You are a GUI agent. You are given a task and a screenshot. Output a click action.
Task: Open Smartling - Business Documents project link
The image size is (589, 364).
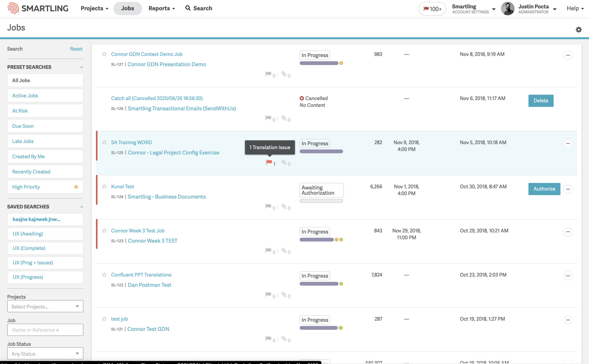click(167, 197)
